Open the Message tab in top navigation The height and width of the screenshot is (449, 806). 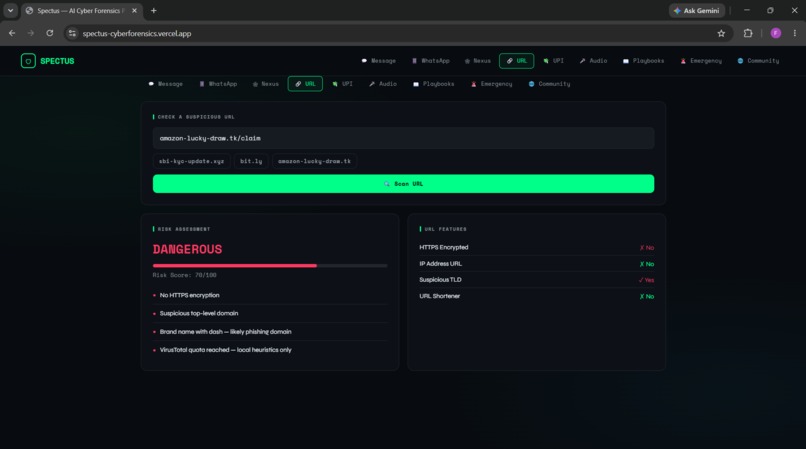(378, 61)
